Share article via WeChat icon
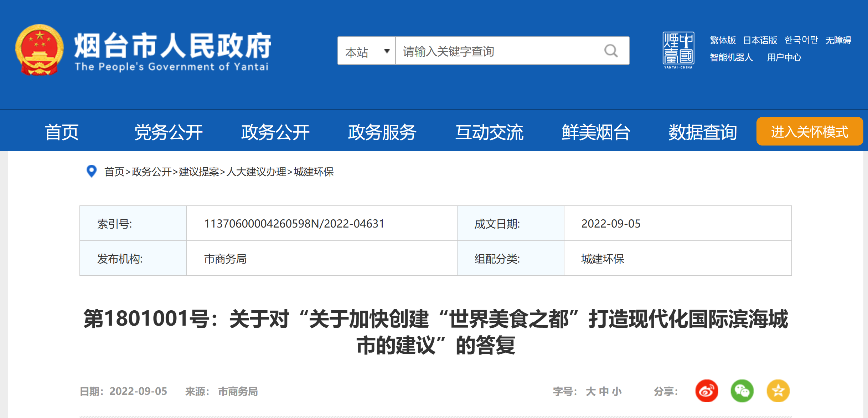868x418 pixels. pos(742,391)
